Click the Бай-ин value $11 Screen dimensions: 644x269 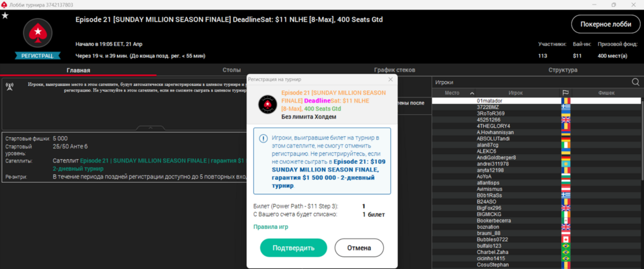click(577, 56)
